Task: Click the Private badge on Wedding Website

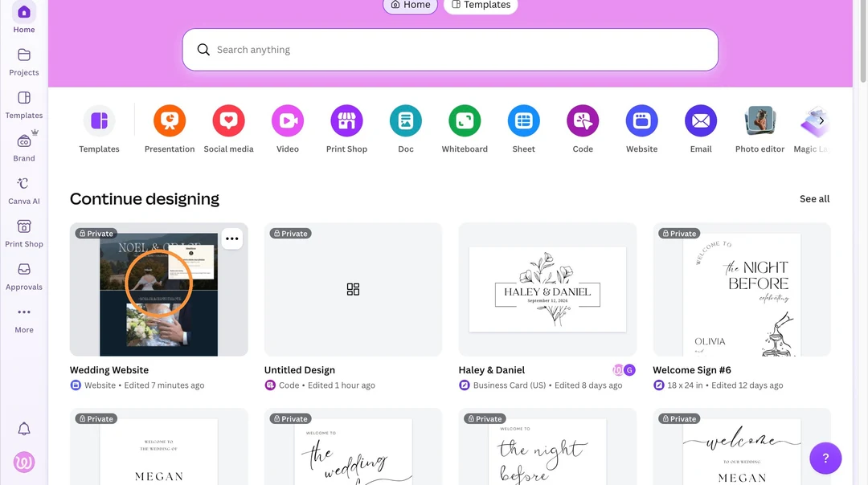Action: (96, 234)
